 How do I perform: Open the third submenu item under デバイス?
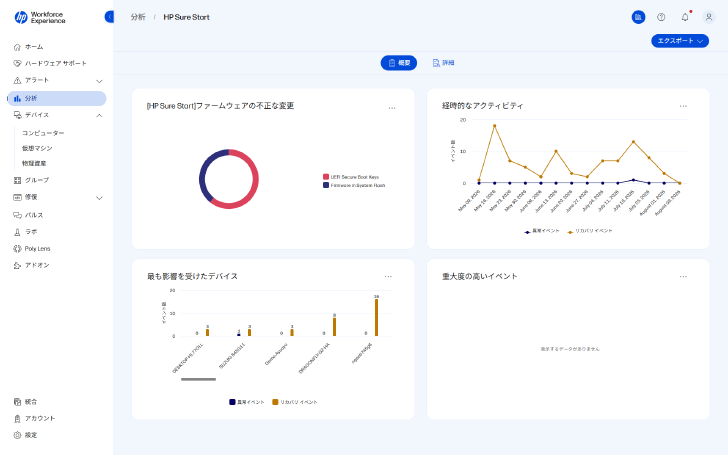click(34, 163)
